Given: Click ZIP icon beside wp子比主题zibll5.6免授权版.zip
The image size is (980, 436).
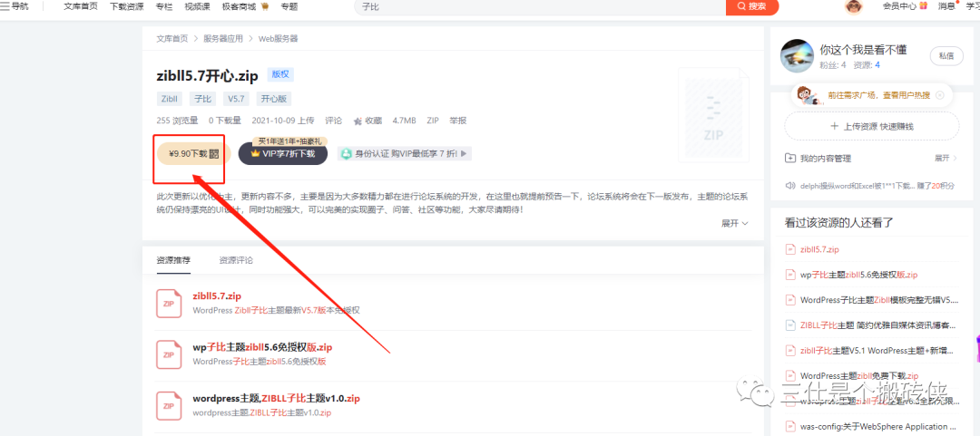Looking at the screenshot, I should point(168,354).
